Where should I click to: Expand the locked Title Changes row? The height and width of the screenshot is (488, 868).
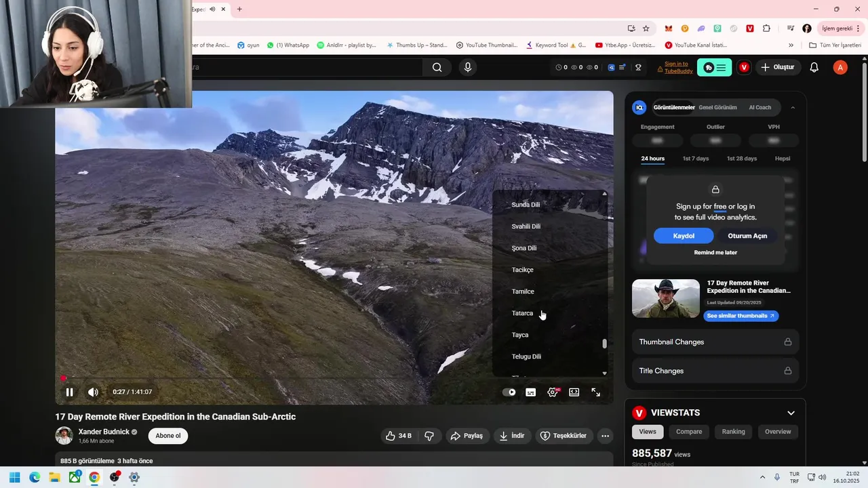(715, 371)
